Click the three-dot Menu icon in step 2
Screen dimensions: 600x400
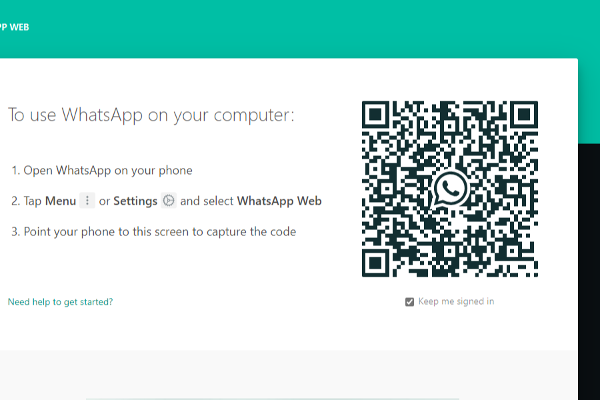[87, 201]
